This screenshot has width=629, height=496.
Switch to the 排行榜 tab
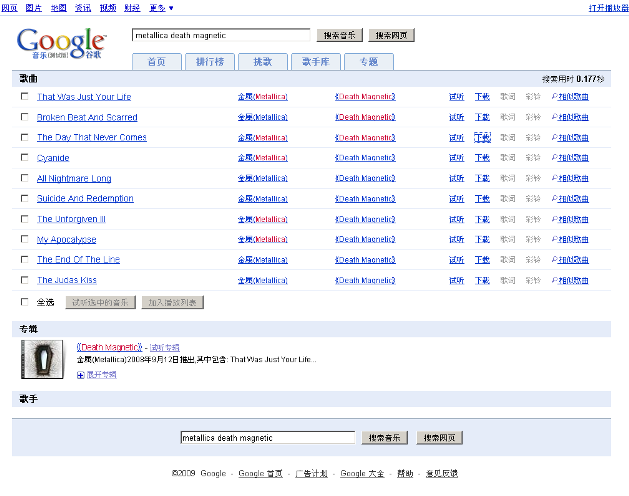[210, 62]
